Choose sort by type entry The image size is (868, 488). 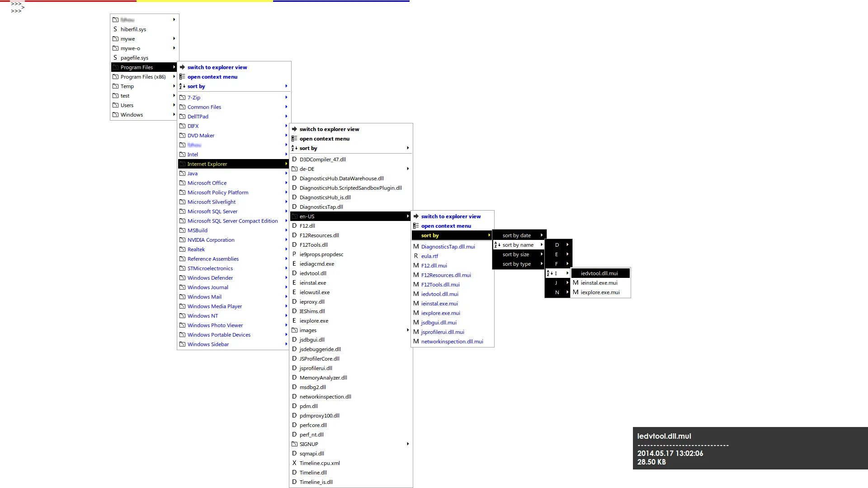click(517, 264)
